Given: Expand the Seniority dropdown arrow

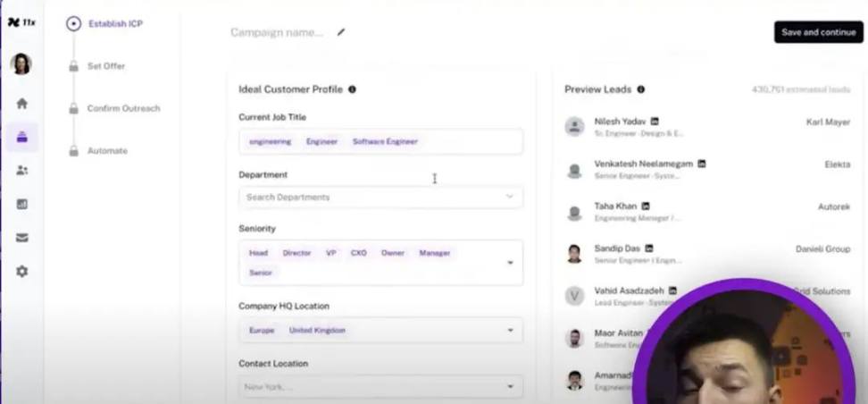Looking at the screenshot, I should 510,263.
